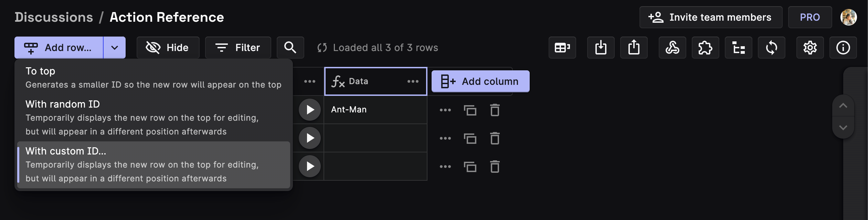This screenshot has width=868, height=220.
Task: Click the table info icon
Action: coord(843,48)
